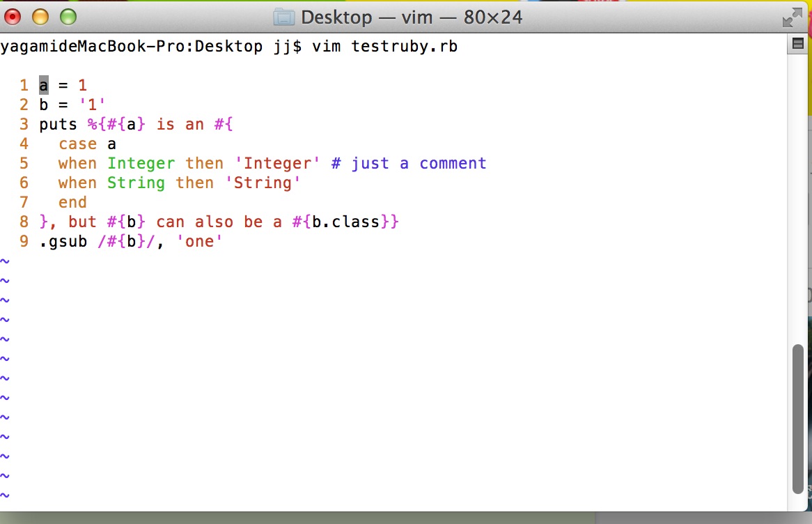812x524 pixels.
Task: Click the line number 8 in the gutter
Action: pyautogui.click(x=24, y=222)
